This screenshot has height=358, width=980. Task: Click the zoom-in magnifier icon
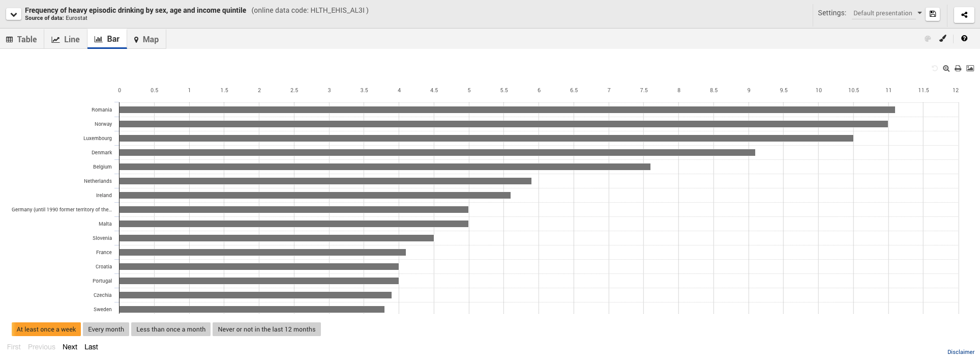pos(946,68)
